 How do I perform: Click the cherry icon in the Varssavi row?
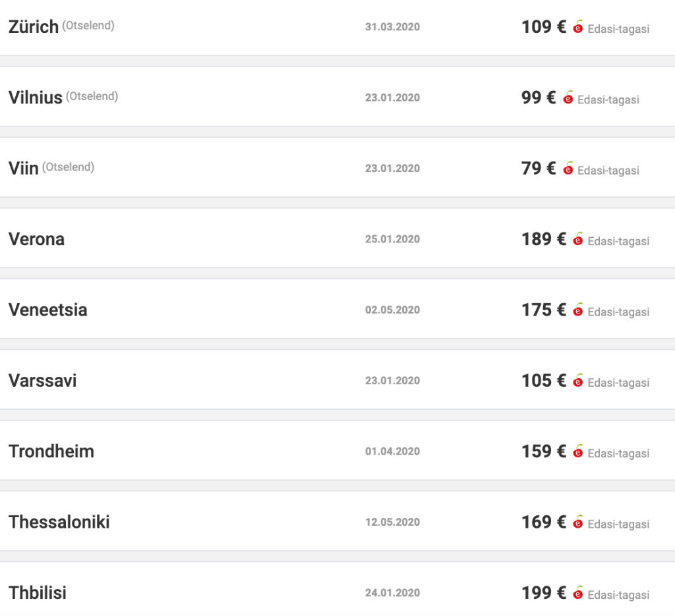[578, 381]
